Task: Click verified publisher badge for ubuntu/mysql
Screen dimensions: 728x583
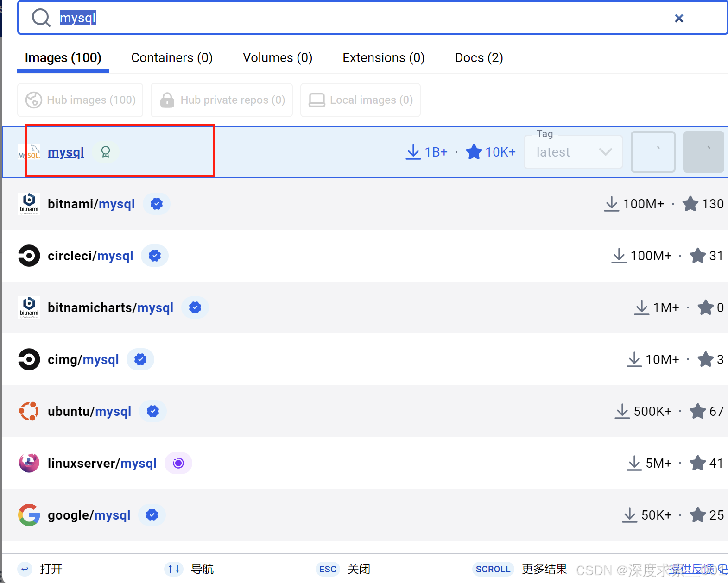Action: click(153, 411)
